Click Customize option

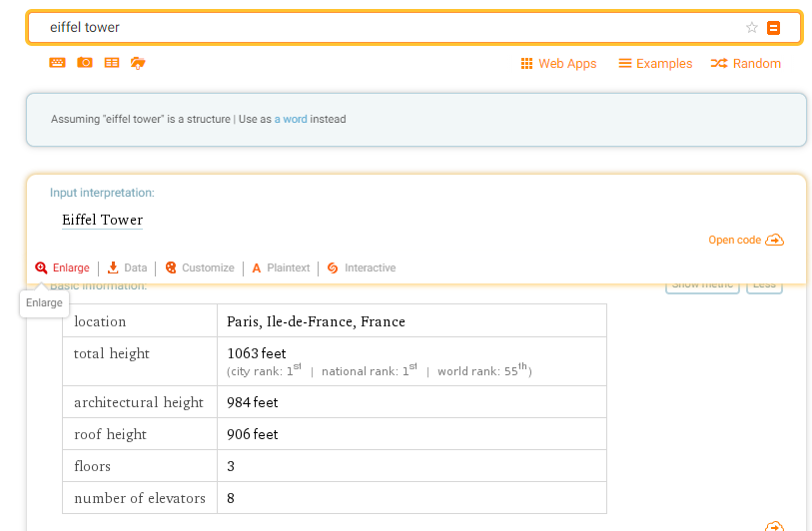click(x=200, y=268)
